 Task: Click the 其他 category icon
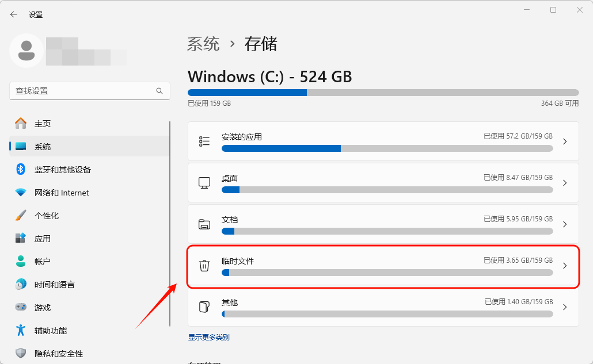204,307
